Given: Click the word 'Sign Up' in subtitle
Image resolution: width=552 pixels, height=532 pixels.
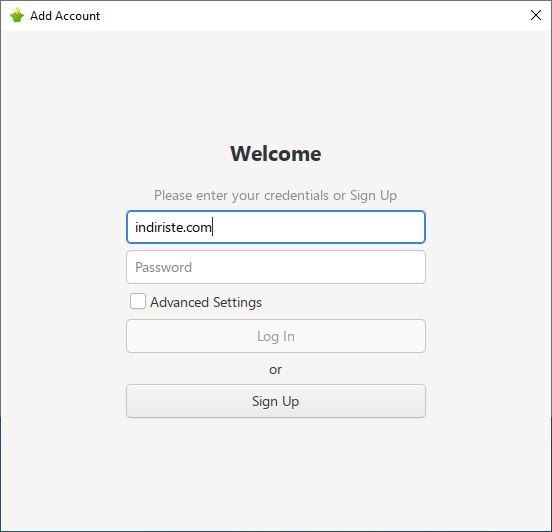Looking at the screenshot, I should tap(374, 195).
